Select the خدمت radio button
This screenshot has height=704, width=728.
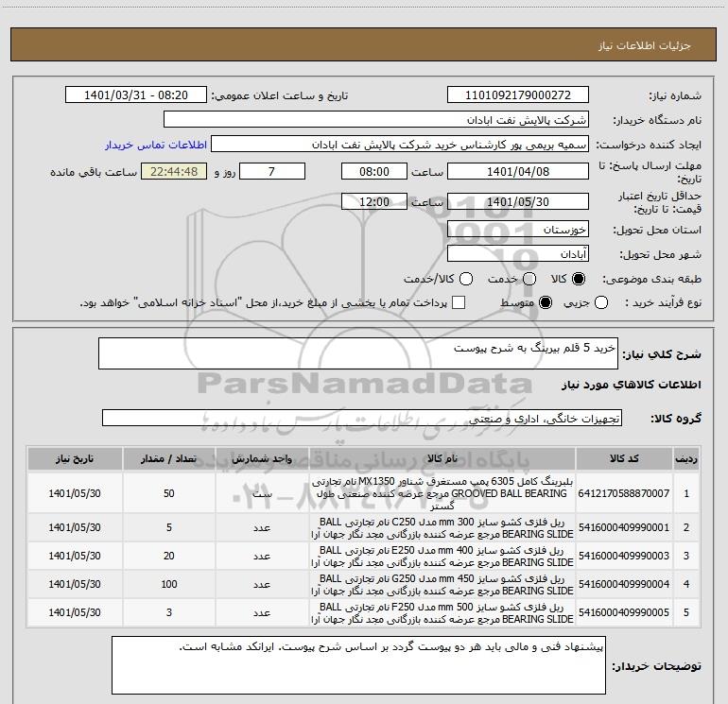click(x=529, y=279)
